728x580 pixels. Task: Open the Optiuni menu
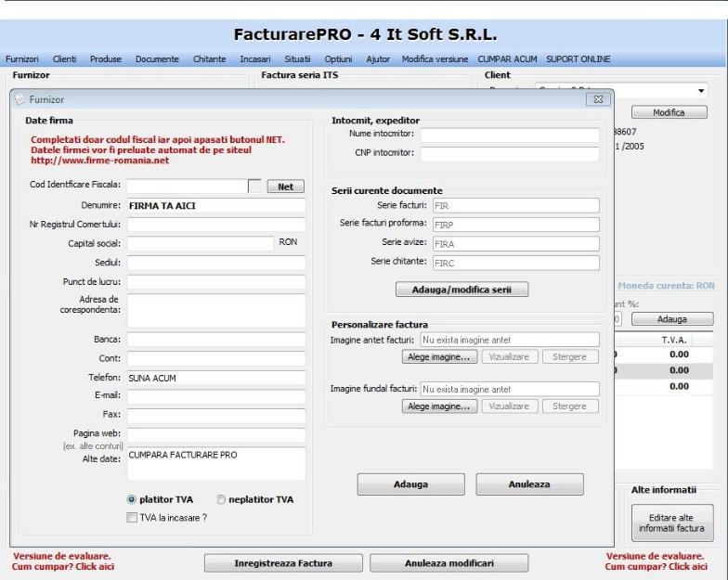pyautogui.click(x=338, y=59)
